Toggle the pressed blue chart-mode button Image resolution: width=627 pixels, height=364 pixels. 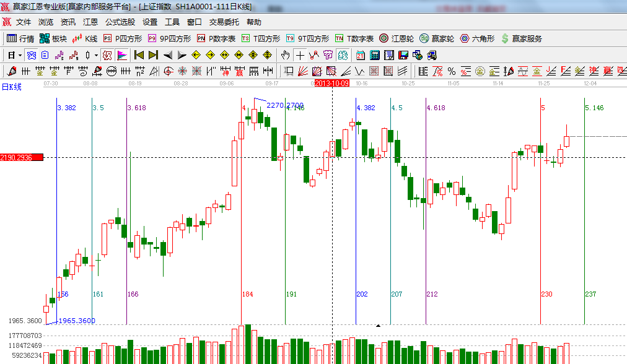31,55
